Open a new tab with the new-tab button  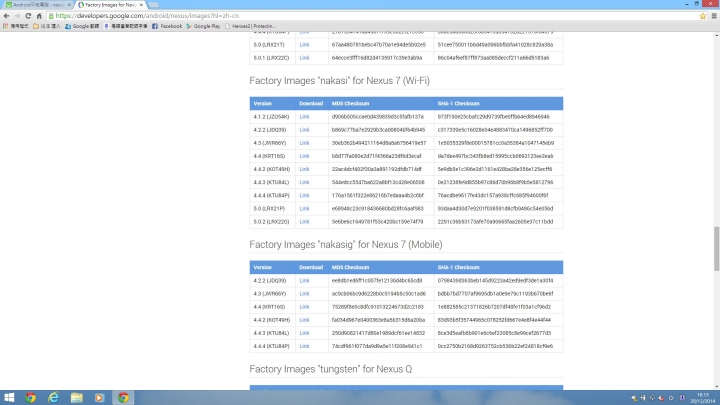153,5
